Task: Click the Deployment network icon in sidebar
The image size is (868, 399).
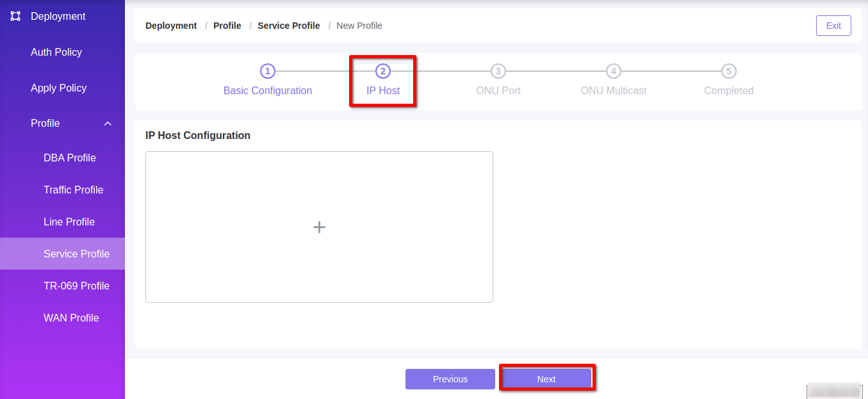Action: pos(16,16)
